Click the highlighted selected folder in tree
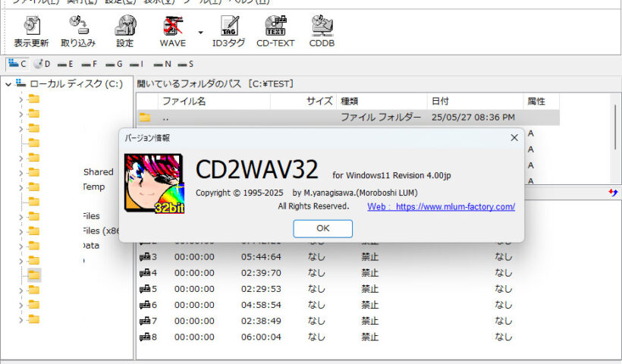This screenshot has width=622, height=364. 34,275
